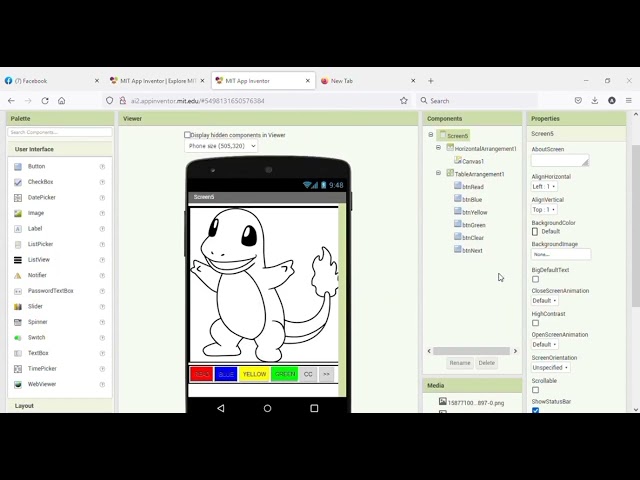Select the CheckBox component icon

point(18,182)
